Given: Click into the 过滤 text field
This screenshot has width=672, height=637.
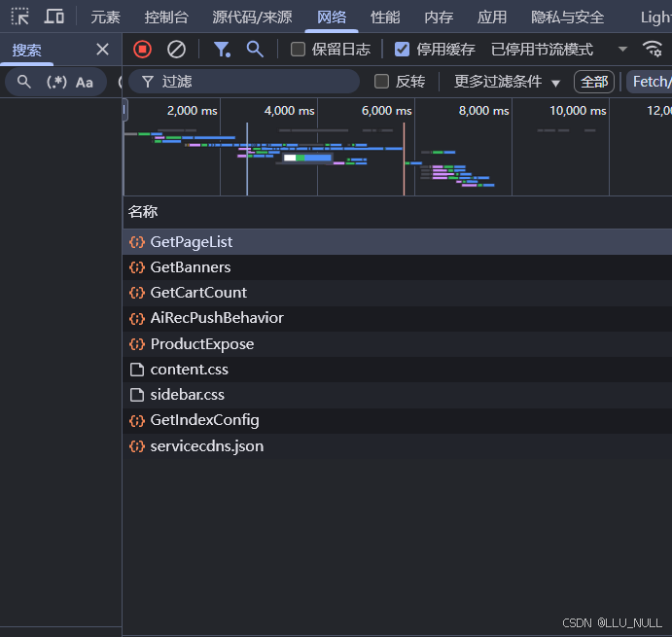Looking at the screenshot, I should coord(244,82).
